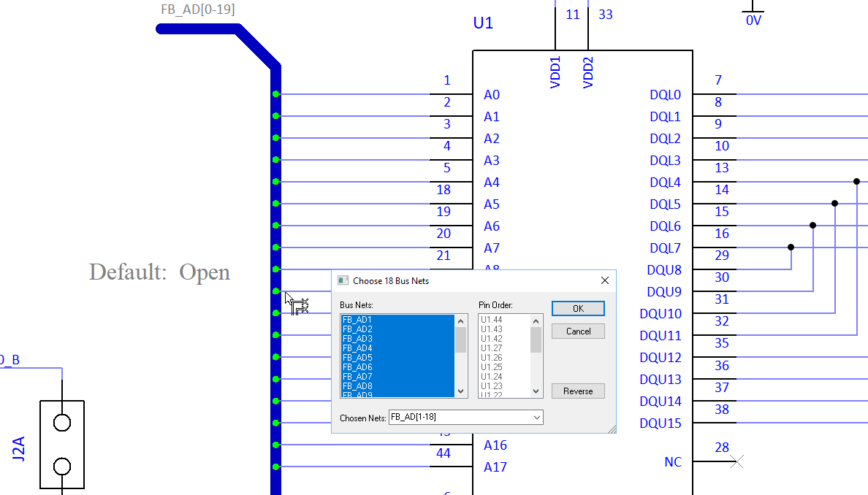
Task: Select pin number 44 label
Action: (x=443, y=453)
